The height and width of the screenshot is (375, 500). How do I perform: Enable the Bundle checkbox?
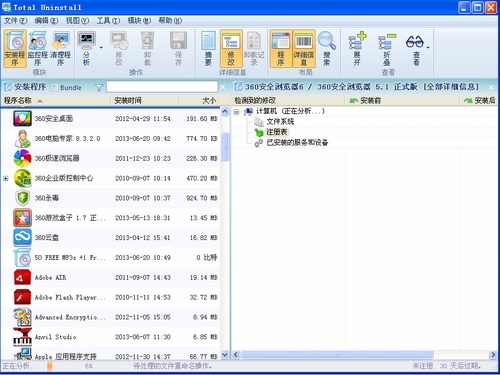coord(55,87)
